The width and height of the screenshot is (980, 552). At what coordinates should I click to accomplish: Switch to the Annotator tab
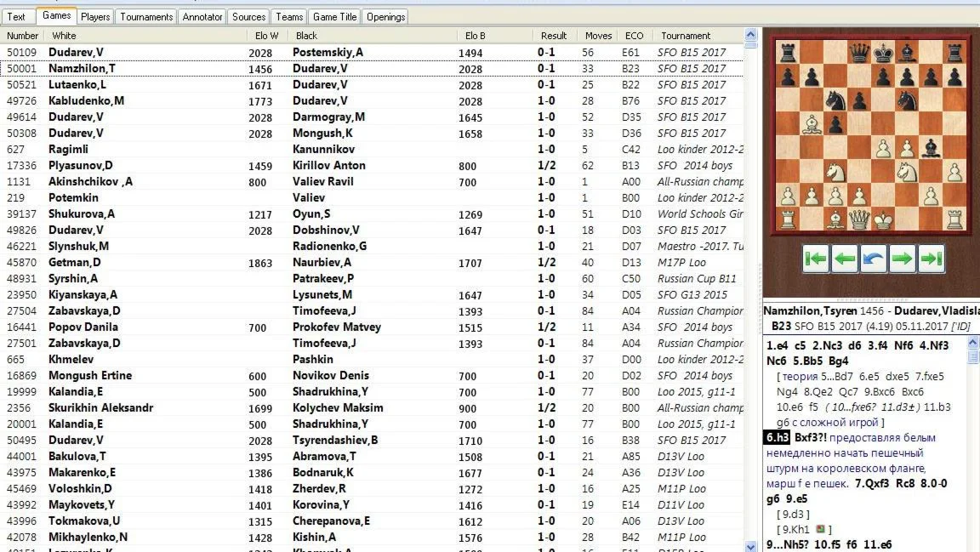(202, 17)
